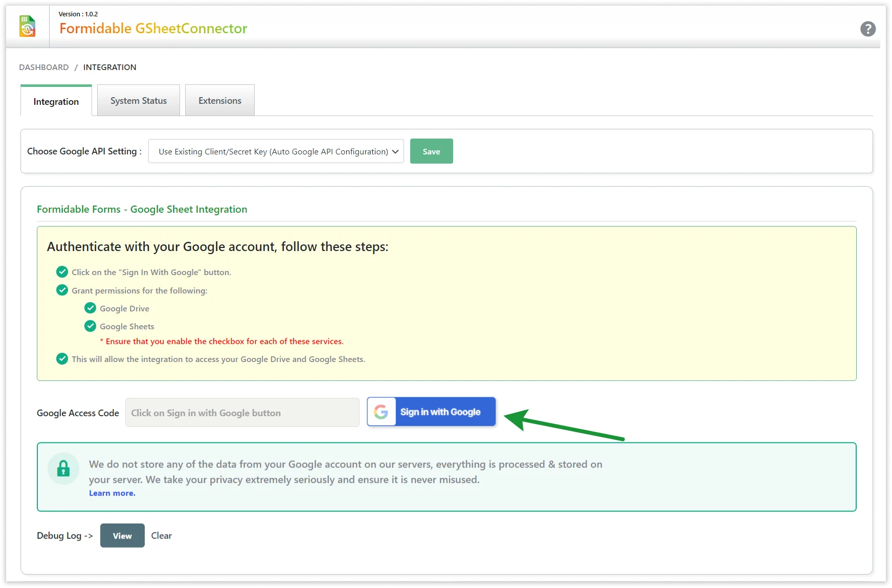Viewport: 892px width, 588px height.
Task: Click the Google Access Code field
Action: coord(242,413)
